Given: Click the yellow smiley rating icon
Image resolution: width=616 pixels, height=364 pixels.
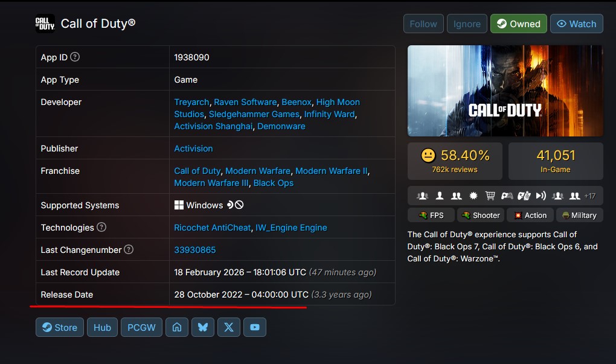Looking at the screenshot, I should 428,156.
